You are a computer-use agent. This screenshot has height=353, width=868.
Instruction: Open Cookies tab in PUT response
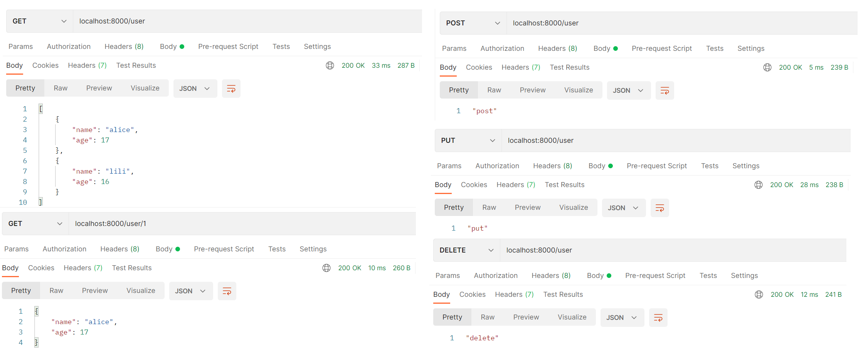(474, 185)
